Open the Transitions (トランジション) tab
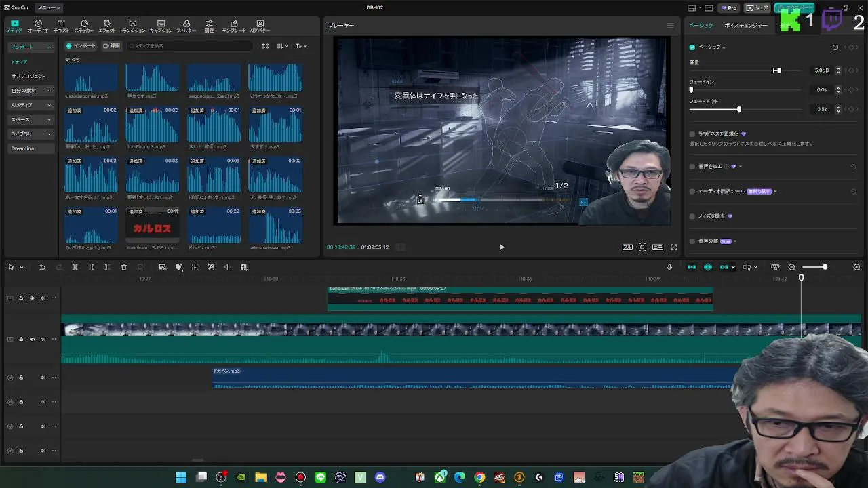Viewport: 868px width, 488px height. point(133,26)
